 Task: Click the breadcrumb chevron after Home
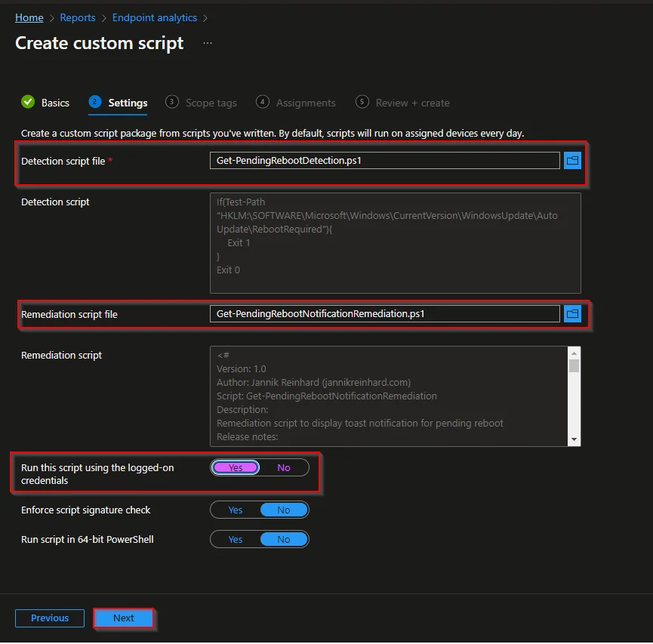[51, 18]
